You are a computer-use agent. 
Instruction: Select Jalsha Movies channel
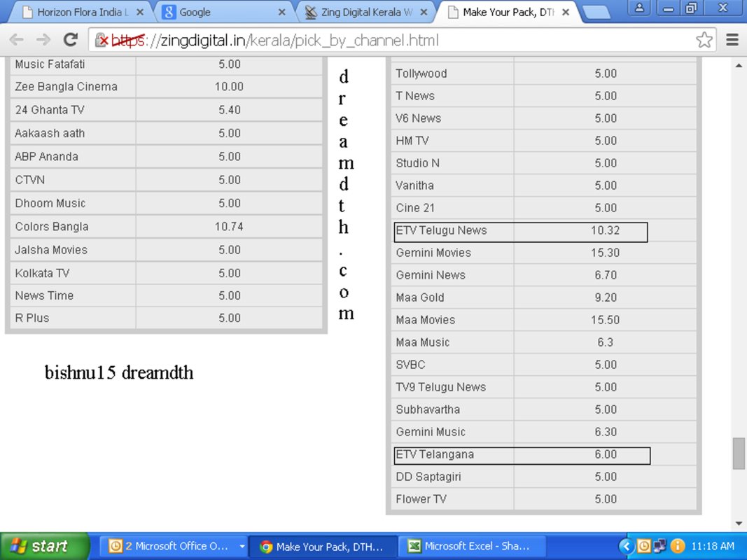(x=51, y=250)
